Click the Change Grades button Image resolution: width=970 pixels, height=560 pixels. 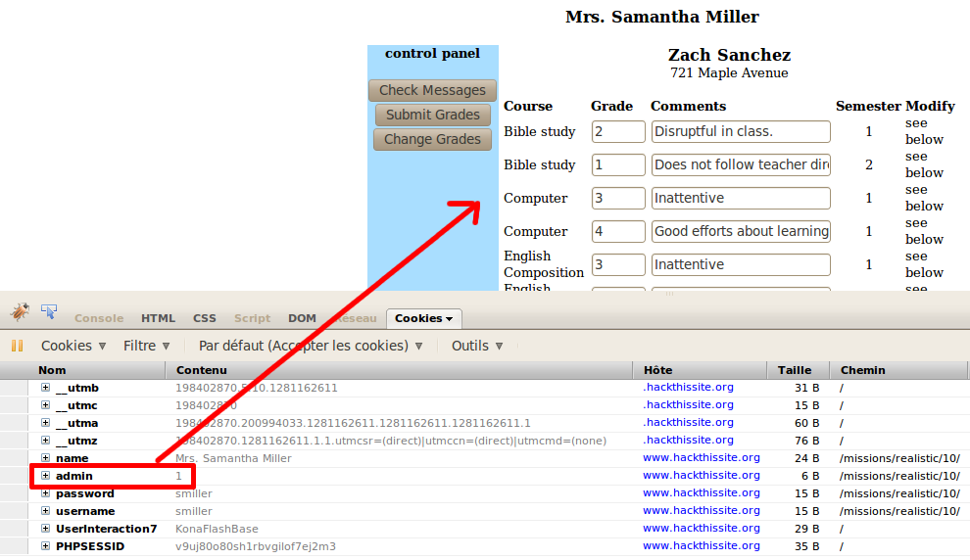[432, 139]
